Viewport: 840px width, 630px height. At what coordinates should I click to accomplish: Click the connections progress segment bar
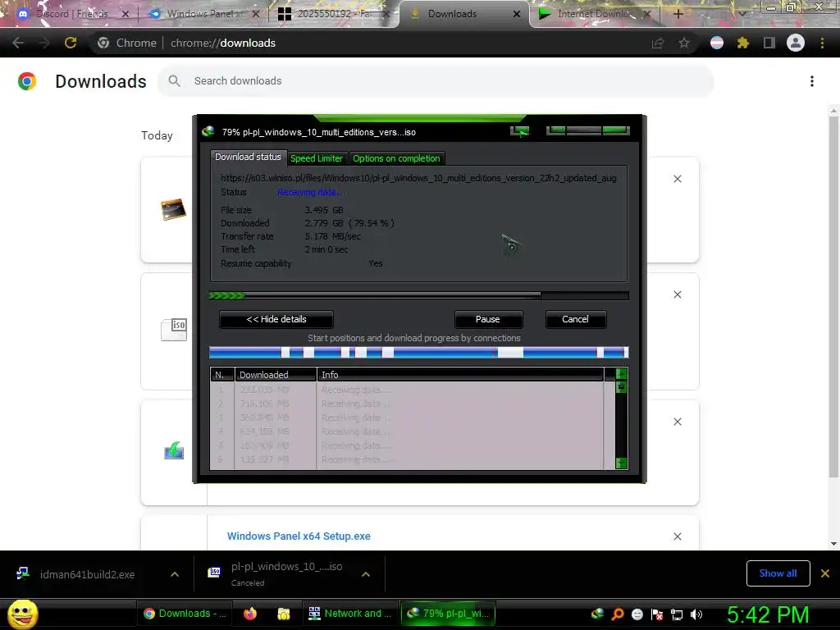(x=418, y=353)
